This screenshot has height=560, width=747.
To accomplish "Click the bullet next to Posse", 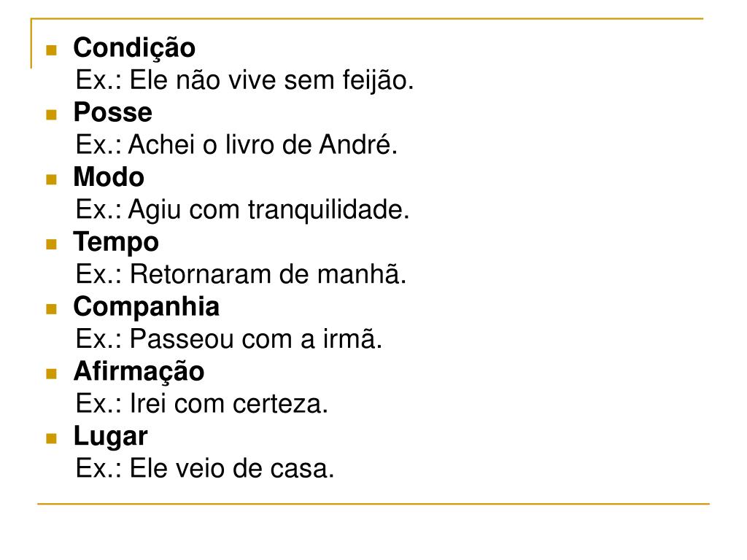I will (52, 114).
